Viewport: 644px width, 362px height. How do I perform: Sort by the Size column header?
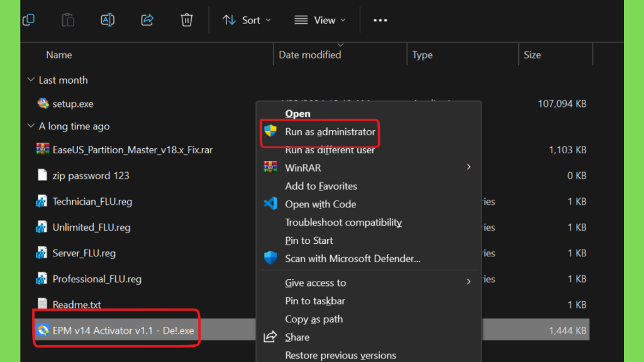[x=532, y=55]
